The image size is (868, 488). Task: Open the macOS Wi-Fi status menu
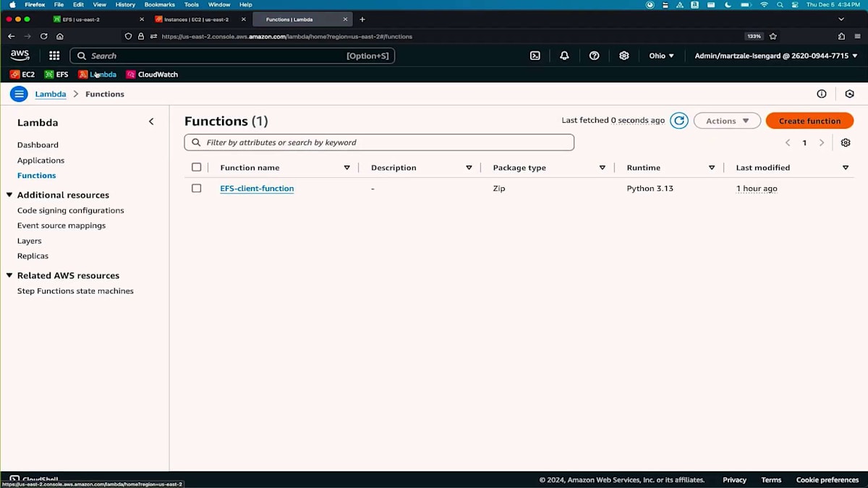764,4
